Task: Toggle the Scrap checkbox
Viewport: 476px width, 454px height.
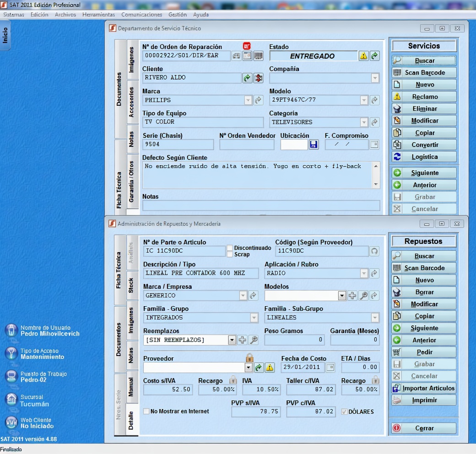Action: coord(230,254)
